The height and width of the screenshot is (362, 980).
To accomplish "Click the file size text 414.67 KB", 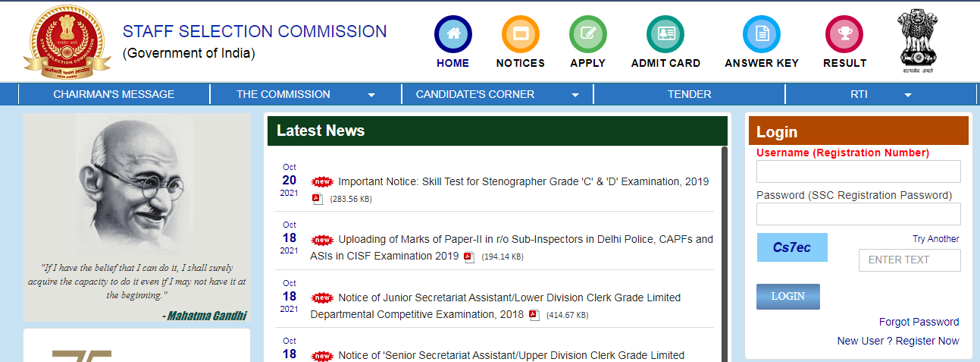I will 567,315.
